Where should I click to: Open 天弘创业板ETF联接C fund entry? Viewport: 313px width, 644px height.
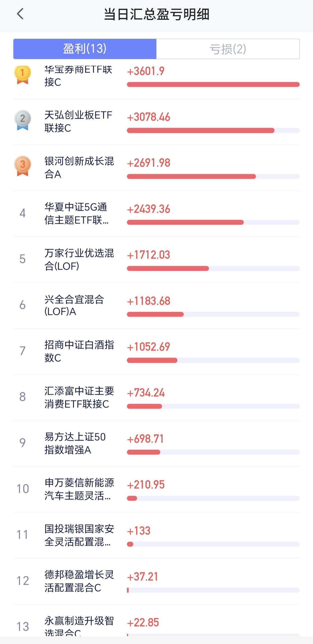(78, 122)
